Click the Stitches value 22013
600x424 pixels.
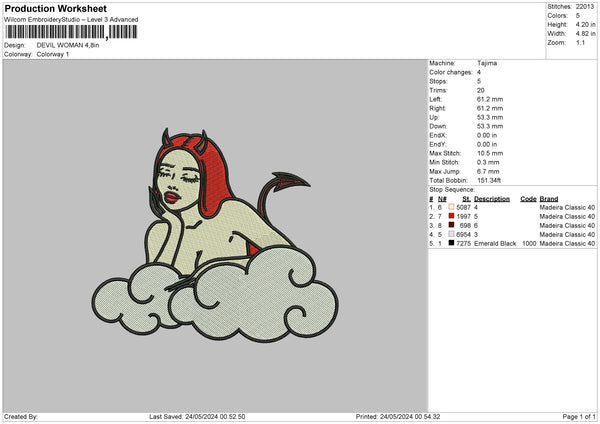pos(585,7)
